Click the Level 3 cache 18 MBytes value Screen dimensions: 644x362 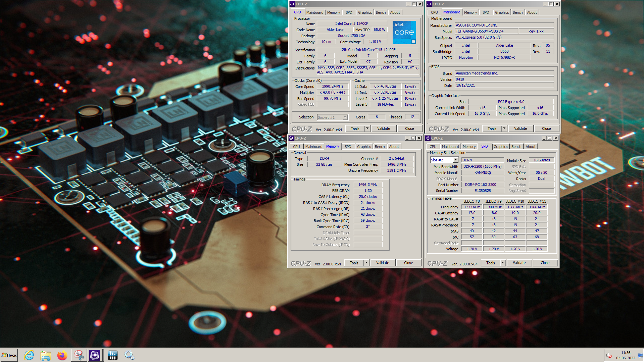tap(385, 104)
